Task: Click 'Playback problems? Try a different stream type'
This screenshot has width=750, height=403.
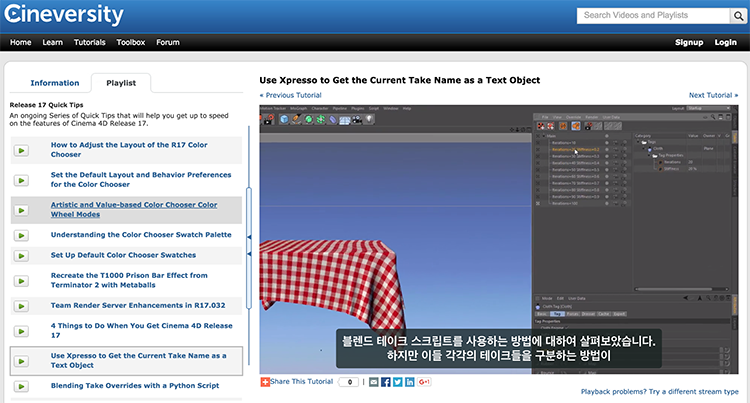Action: pyautogui.click(x=660, y=392)
